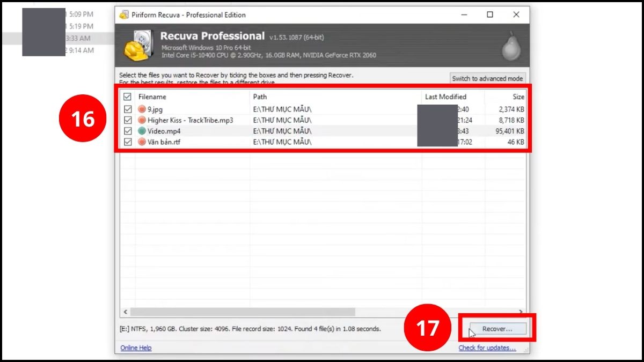The height and width of the screenshot is (362, 644).
Task: Open the Check for updates... link
Action: click(x=487, y=348)
